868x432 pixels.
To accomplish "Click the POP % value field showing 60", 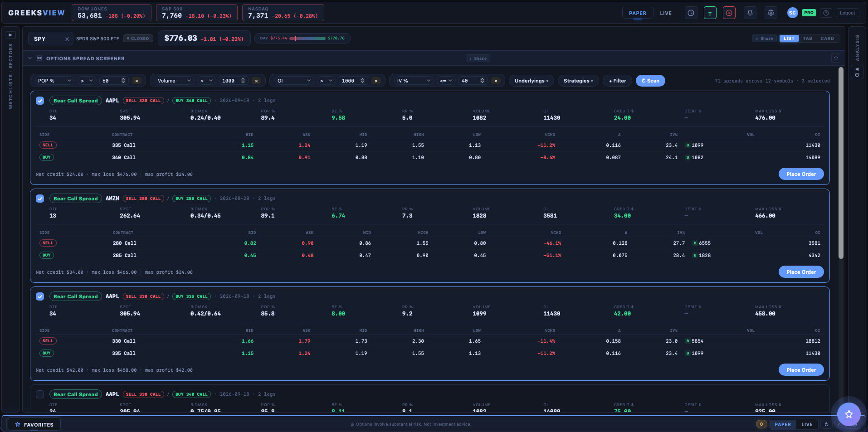I will [x=114, y=81].
